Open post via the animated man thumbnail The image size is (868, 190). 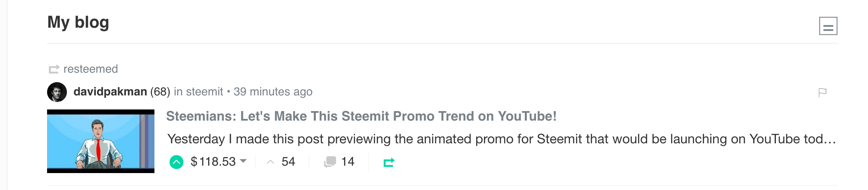[101, 141]
